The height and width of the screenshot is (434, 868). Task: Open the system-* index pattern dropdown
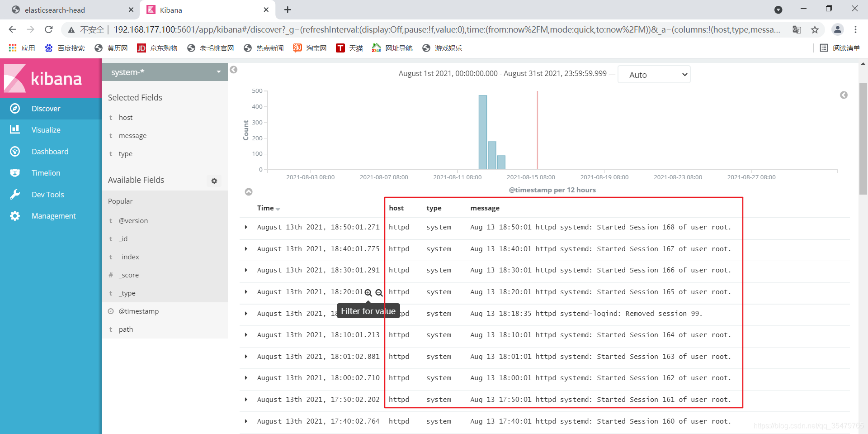click(165, 72)
